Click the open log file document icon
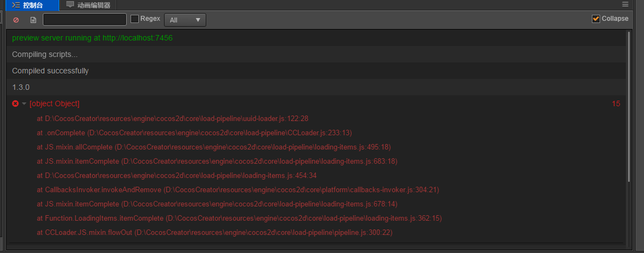The image size is (644, 253). tap(33, 20)
